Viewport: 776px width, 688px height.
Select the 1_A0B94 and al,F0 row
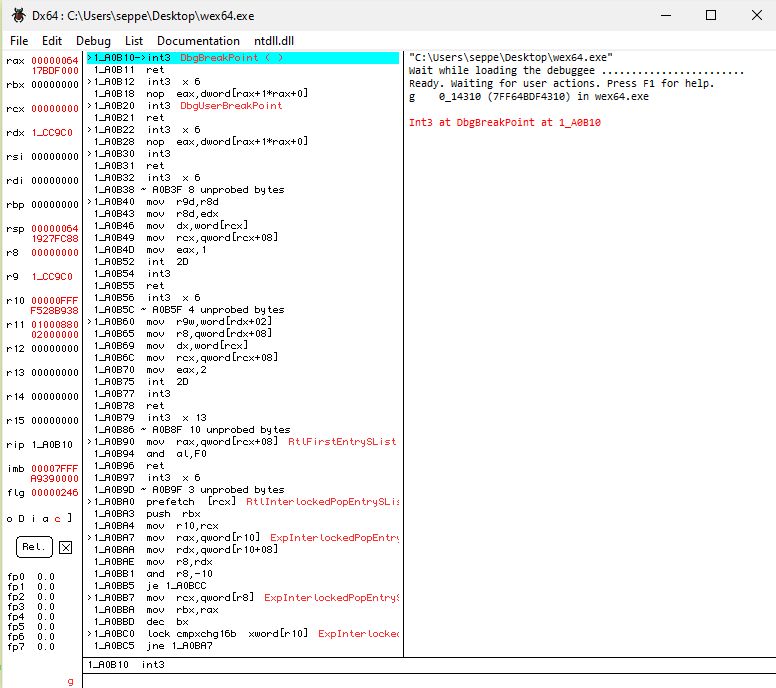point(243,454)
